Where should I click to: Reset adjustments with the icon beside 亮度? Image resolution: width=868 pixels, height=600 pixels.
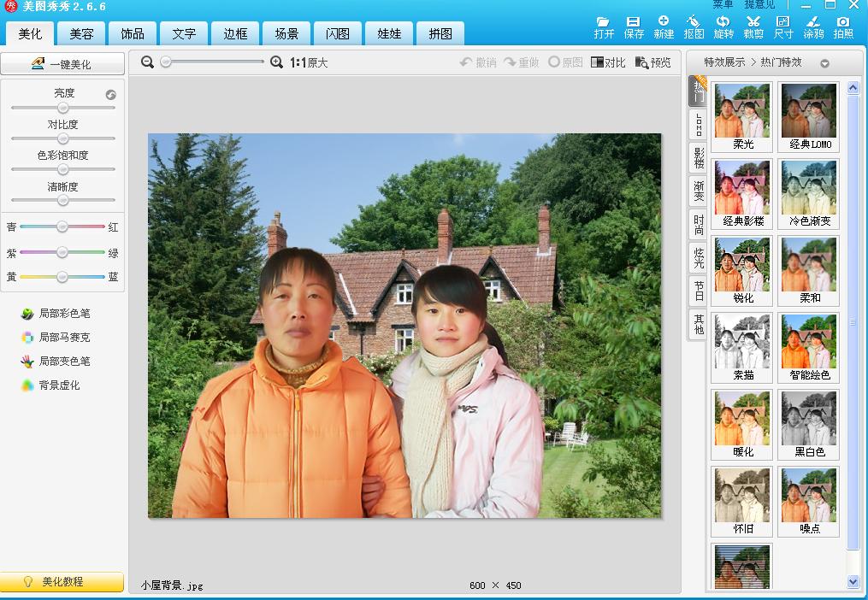(111, 95)
